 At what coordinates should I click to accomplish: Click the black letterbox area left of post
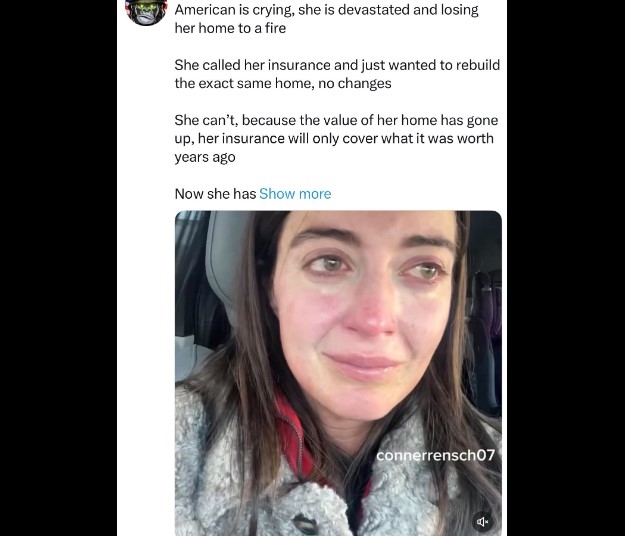tap(58, 268)
